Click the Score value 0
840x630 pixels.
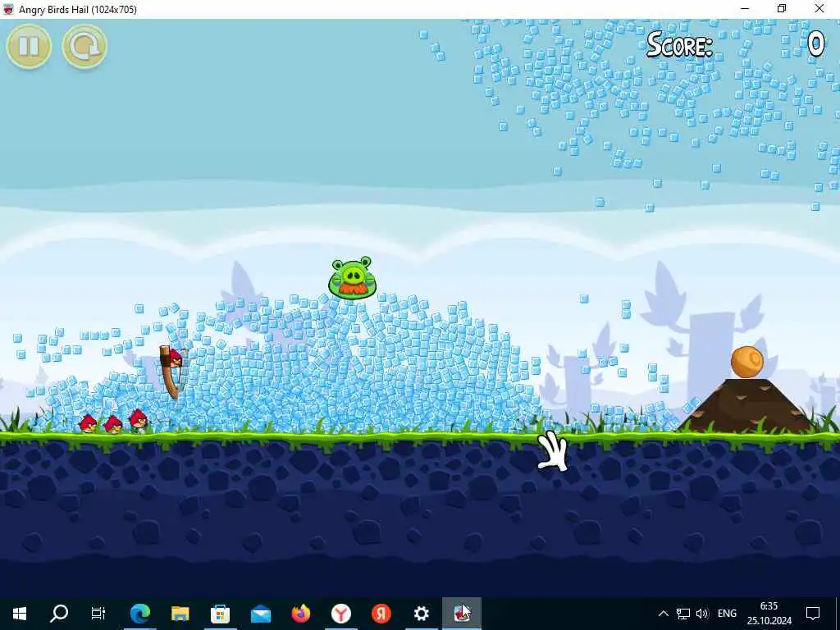(x=816, y=44)
